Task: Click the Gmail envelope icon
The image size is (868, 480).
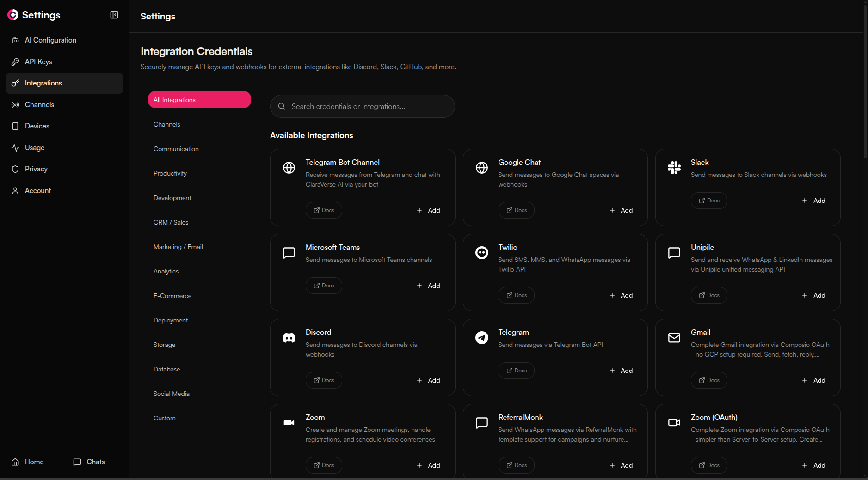Action: [674, 338]
